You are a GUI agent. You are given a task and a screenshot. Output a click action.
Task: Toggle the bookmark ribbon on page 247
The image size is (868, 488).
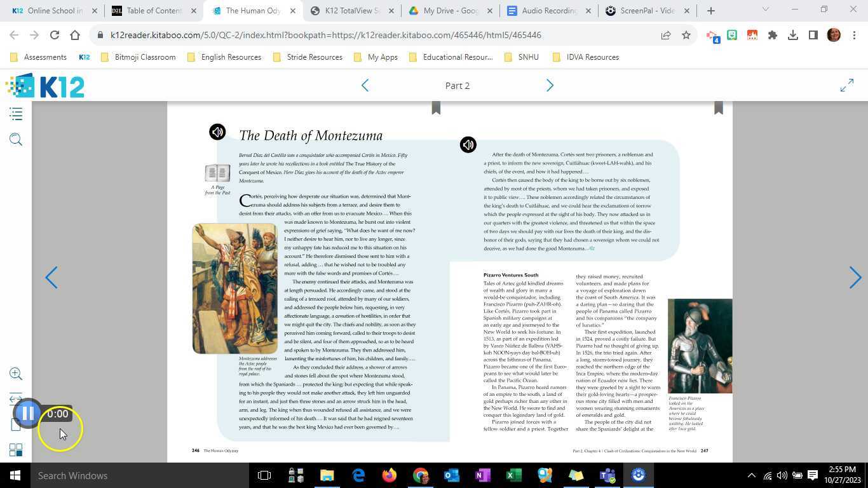[718, 107]
